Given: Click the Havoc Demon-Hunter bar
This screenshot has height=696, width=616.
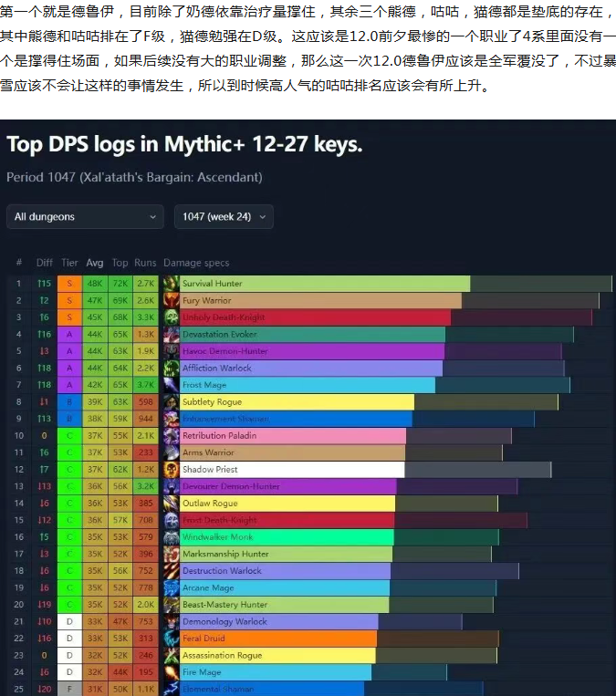Looking at the screenshot, I should click(x=310, y=351).
